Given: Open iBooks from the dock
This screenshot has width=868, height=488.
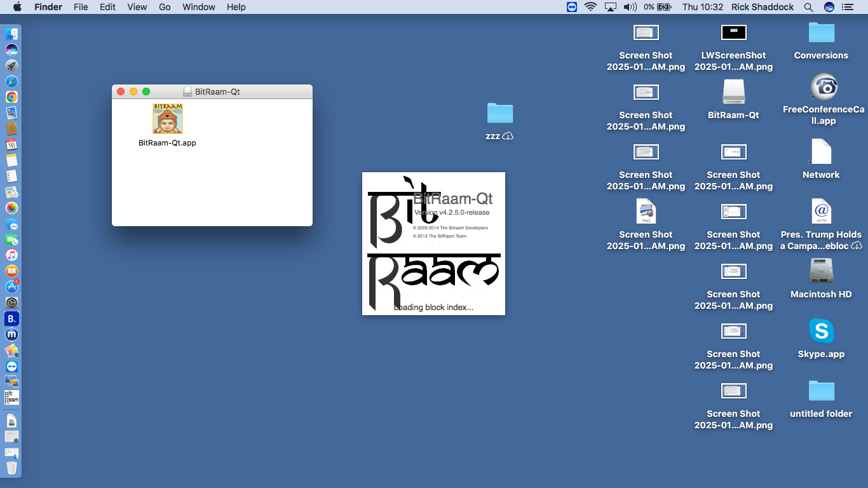Looking at the screenshot, I should (11, 271).
